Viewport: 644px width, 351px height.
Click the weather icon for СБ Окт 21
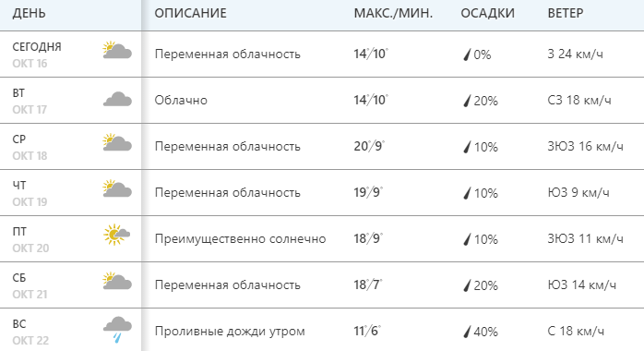click(117, 281)
